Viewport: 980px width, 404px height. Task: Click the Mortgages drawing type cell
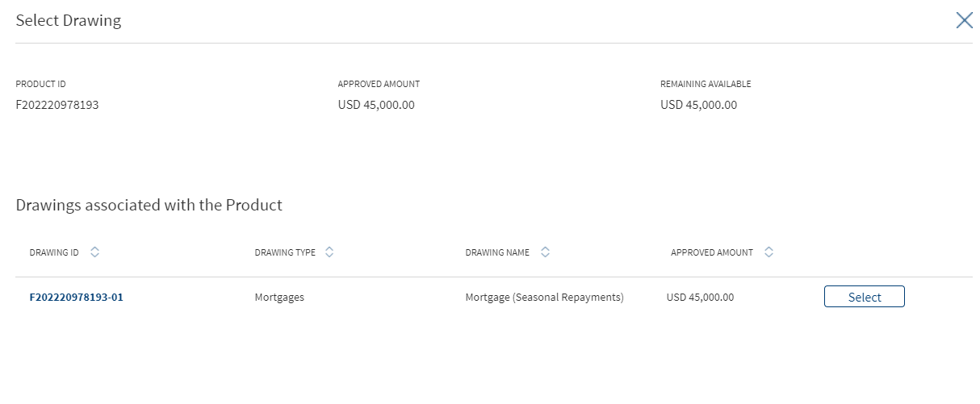click(x=279, y=297)
